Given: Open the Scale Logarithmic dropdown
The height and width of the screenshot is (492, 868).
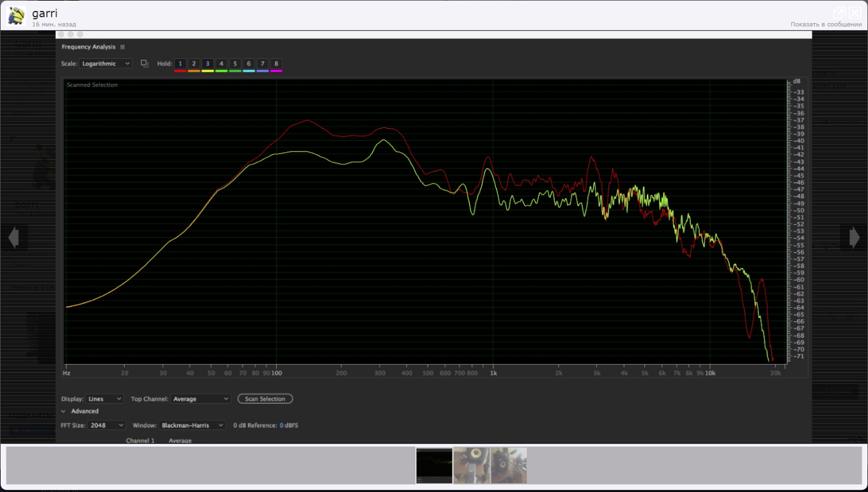Looking at the screenshot, I should point(106,63).
